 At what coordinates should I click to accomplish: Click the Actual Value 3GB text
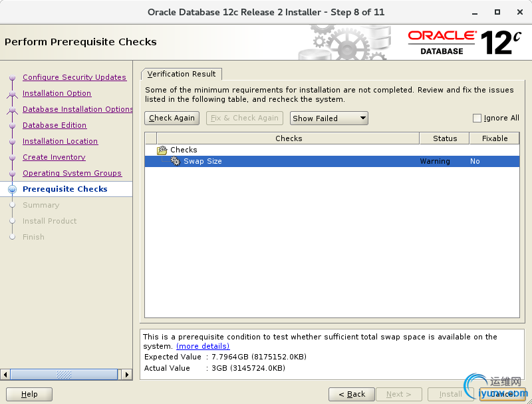(x=214, y=368)
